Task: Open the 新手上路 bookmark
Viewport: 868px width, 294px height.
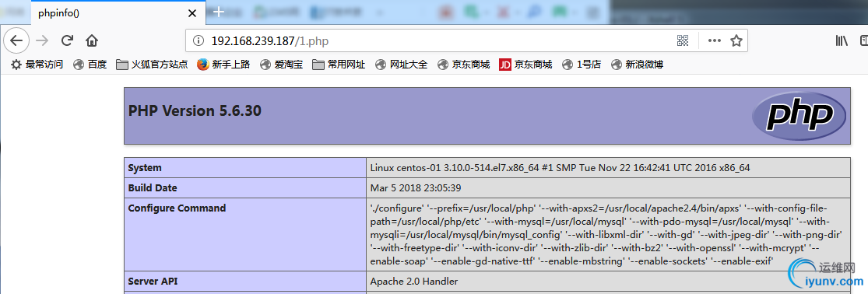Action: pos(223,65)
